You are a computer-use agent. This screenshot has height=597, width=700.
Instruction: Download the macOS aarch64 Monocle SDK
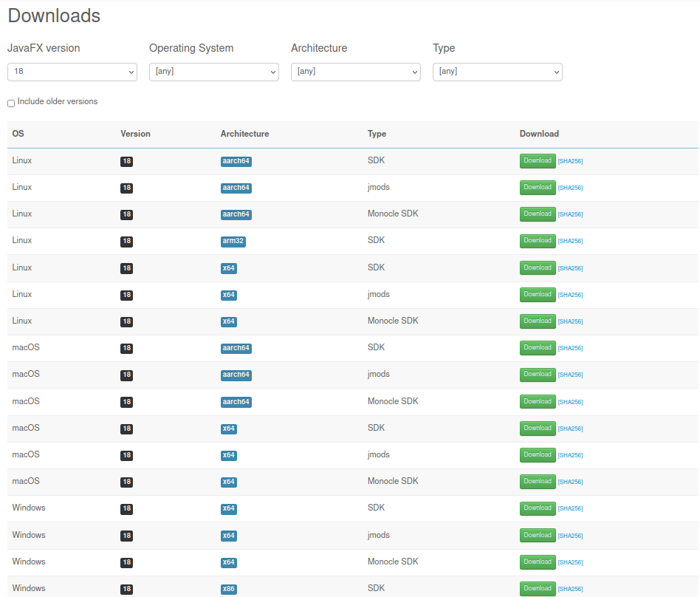538,401
